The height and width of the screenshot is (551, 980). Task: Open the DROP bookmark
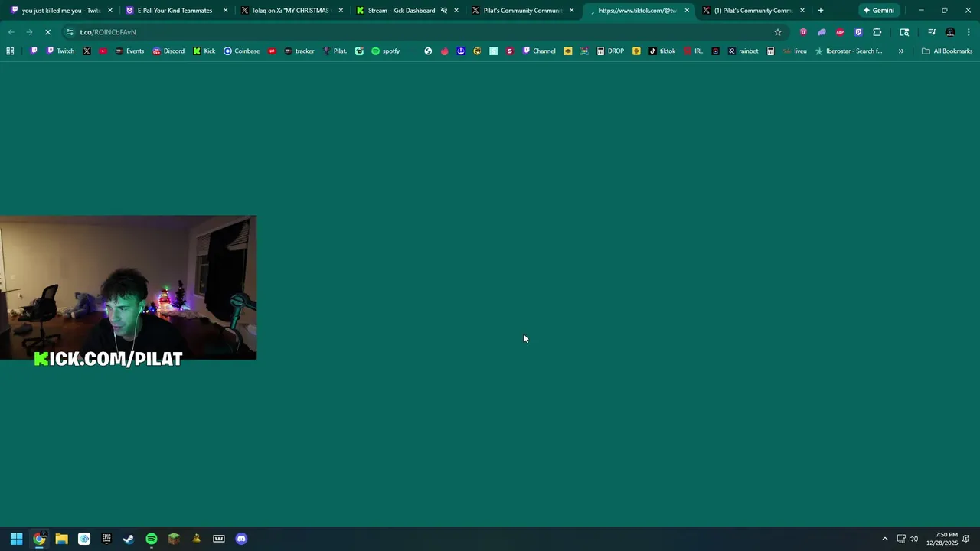point(610,51)
